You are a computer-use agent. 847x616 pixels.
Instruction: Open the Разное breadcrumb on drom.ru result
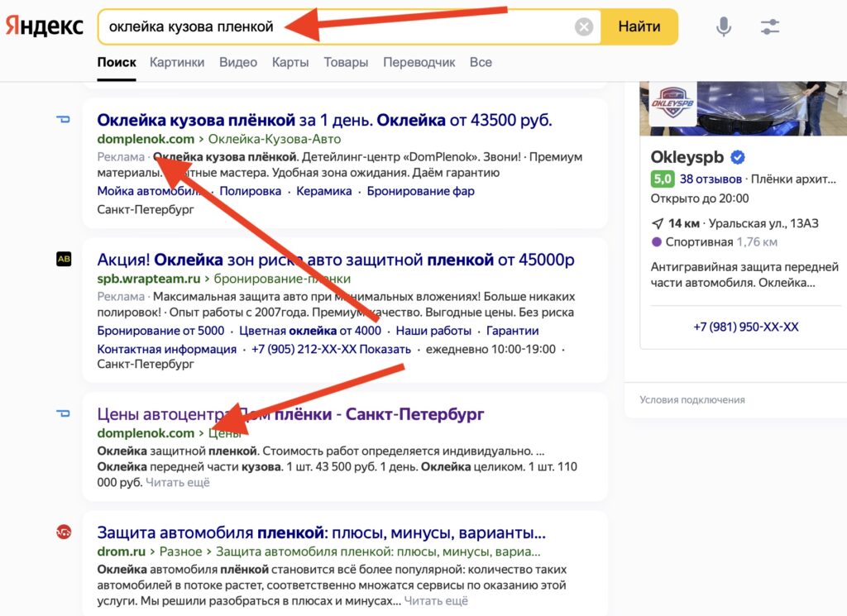coord(180,552)
